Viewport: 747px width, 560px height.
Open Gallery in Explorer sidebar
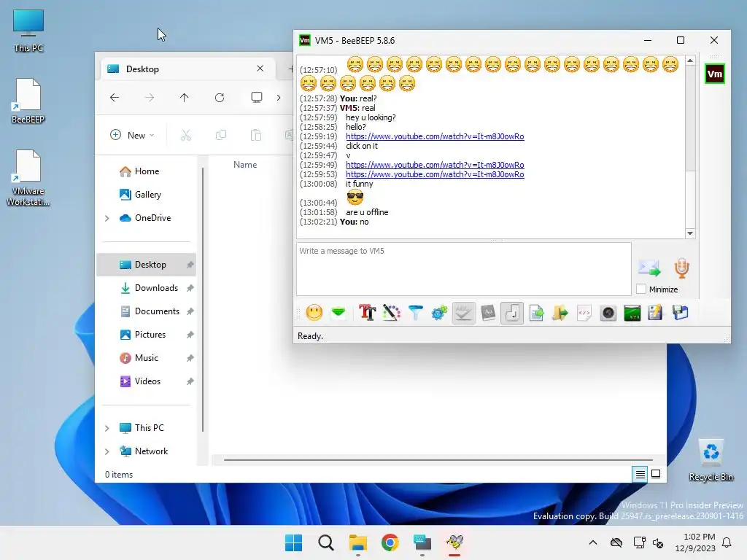point(140,194)
